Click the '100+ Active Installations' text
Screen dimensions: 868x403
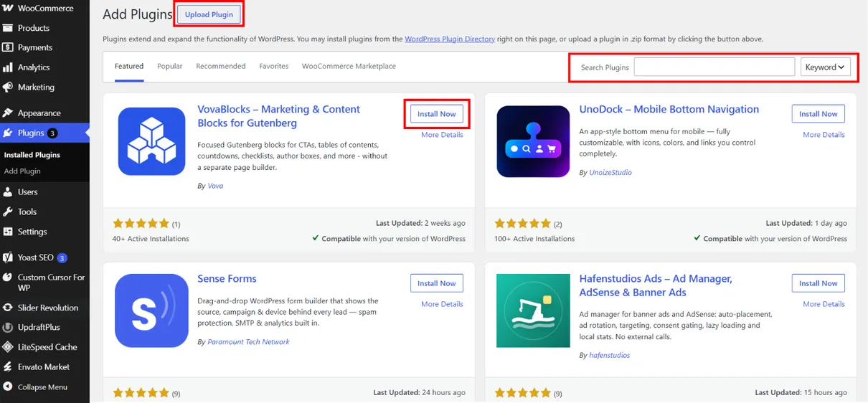534,239
